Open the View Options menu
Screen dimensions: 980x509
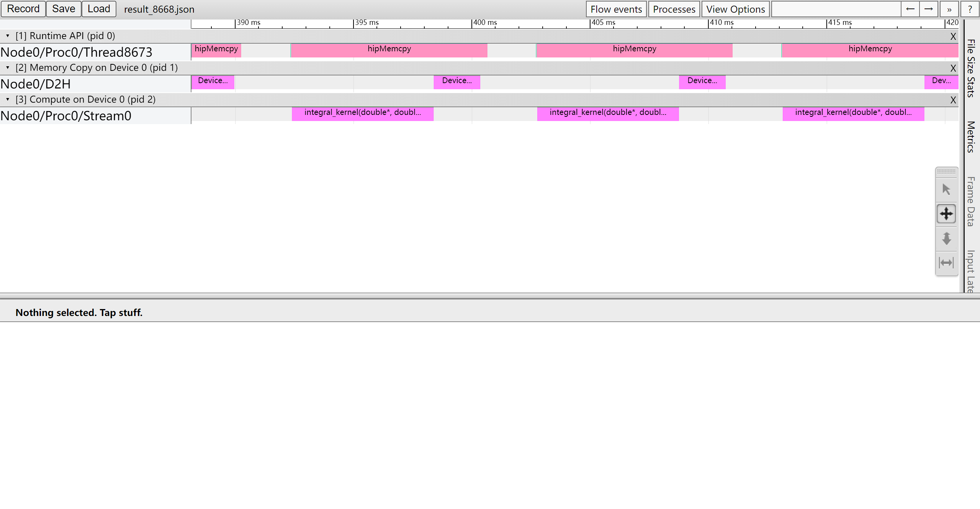click(735, 9)
